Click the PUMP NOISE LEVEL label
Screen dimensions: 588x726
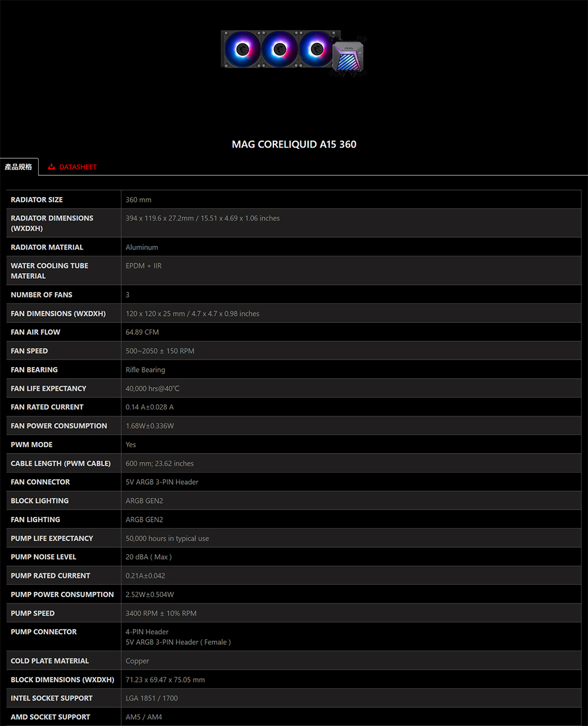44,557
